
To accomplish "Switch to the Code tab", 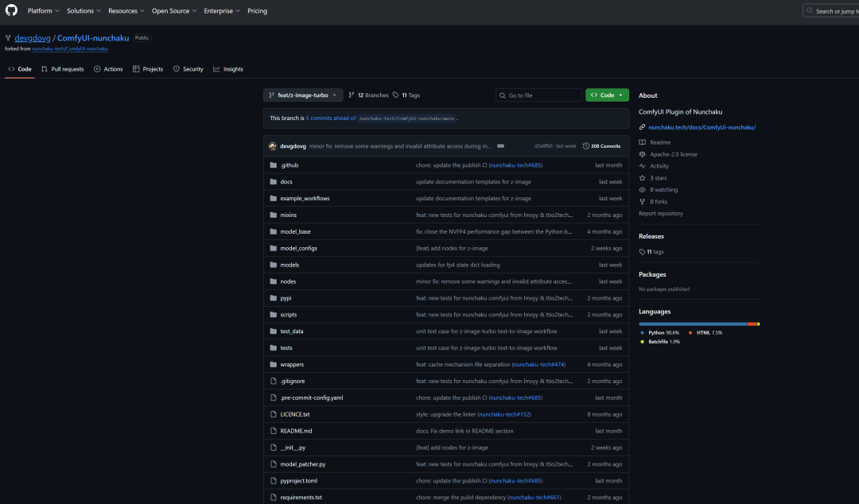I will tap(20, 69).
